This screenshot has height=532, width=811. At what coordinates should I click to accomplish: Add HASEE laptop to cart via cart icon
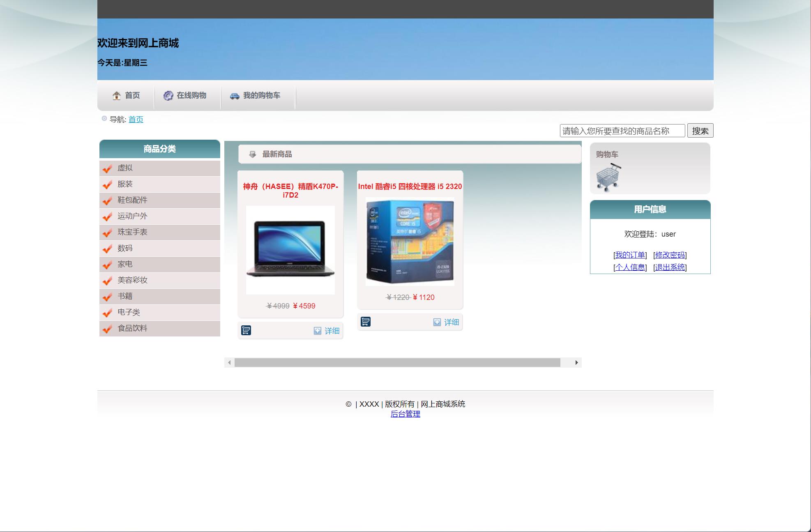coord(247,330)
